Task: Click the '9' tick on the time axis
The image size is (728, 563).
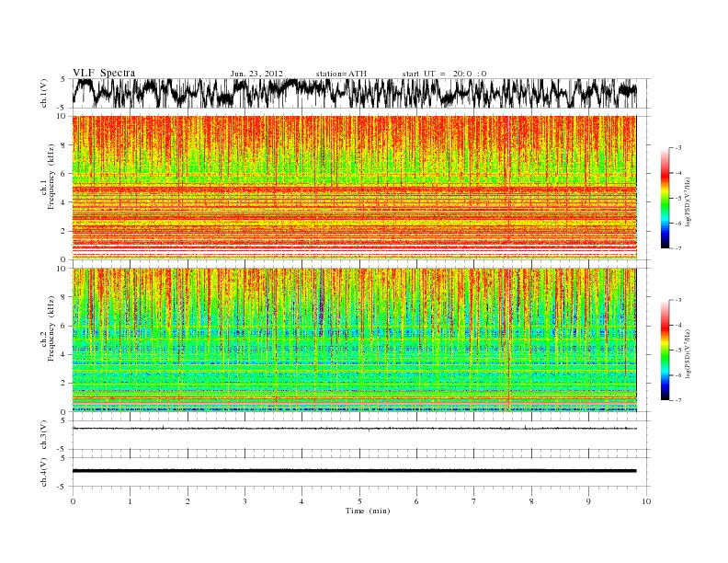Action: point(588,501)
